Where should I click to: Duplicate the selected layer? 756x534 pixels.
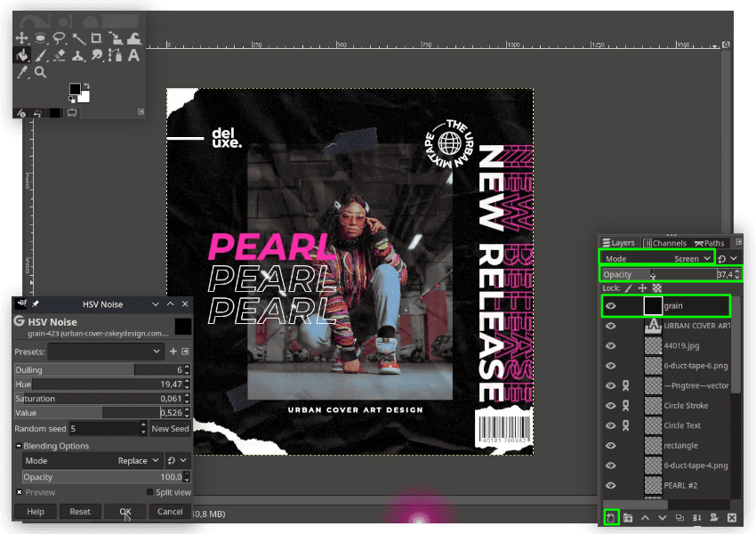[680, 518]
